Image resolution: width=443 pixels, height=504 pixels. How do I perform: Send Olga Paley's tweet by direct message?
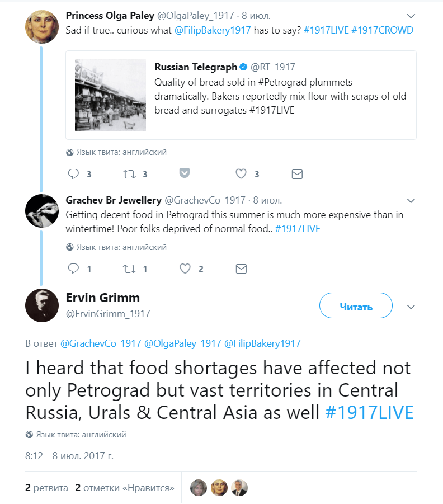click(297, 174)
